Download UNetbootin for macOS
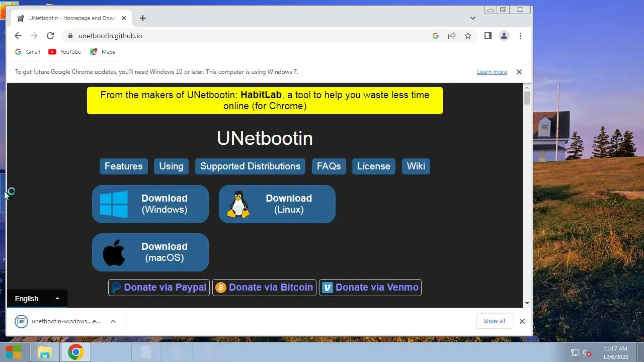 [x=150, y=252]
